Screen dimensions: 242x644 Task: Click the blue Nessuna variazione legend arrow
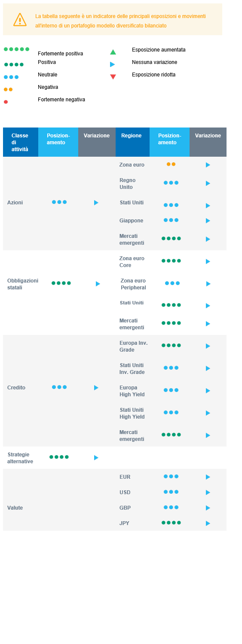[113, 64]
